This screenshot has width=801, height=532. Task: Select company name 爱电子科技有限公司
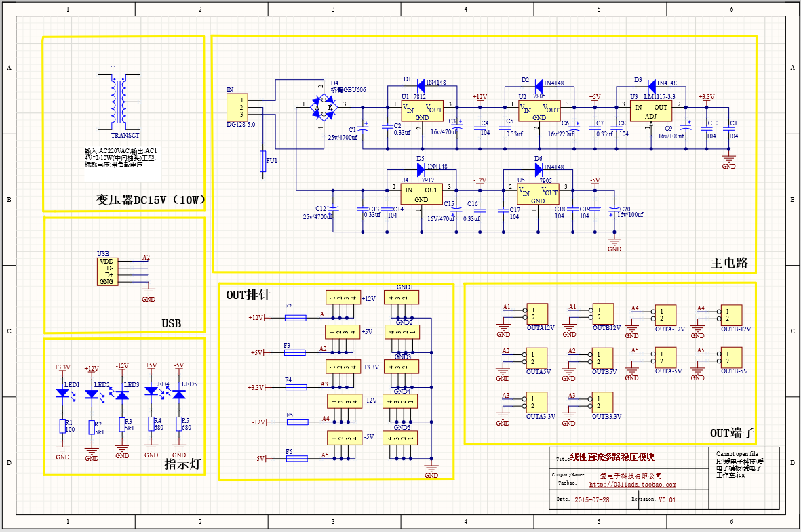point(631,476)
